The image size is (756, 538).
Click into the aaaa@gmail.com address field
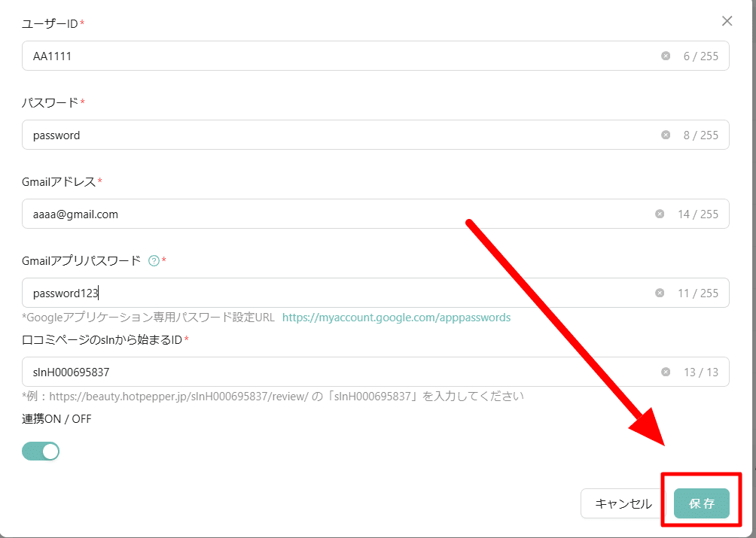click(339, 214)
